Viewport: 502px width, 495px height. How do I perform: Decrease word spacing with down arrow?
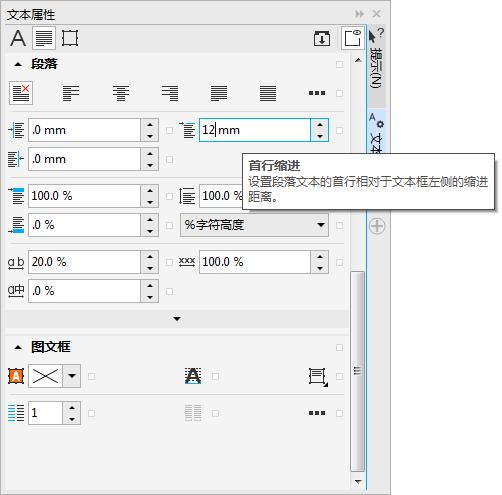pos(320,268)
